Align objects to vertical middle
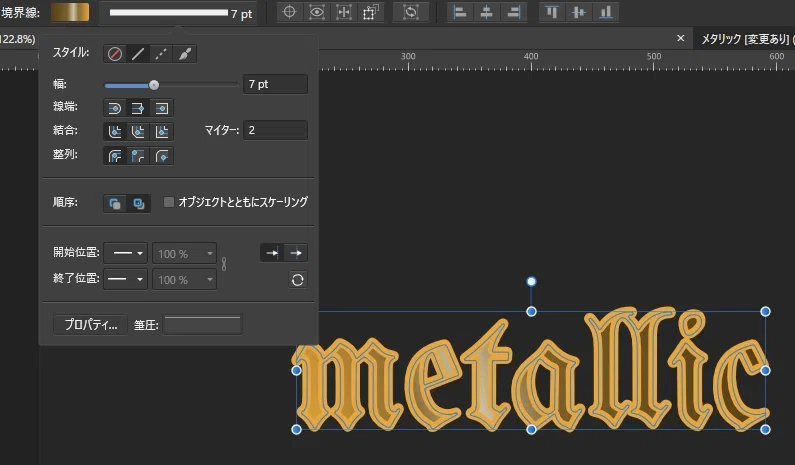Viewport: 795px width, 465px height. (x=579, y=12)
